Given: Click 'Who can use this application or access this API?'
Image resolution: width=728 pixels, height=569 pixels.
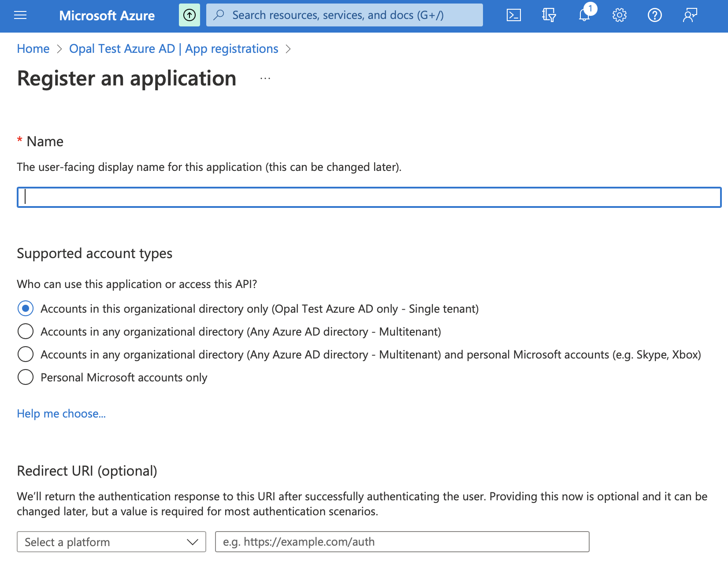Looking at the screenshot, I should click(137, 284).
